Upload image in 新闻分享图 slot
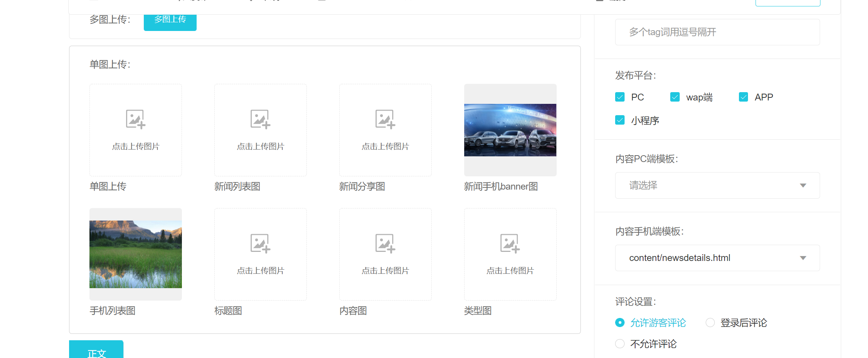The image size is (868, 358). (385, 130)
